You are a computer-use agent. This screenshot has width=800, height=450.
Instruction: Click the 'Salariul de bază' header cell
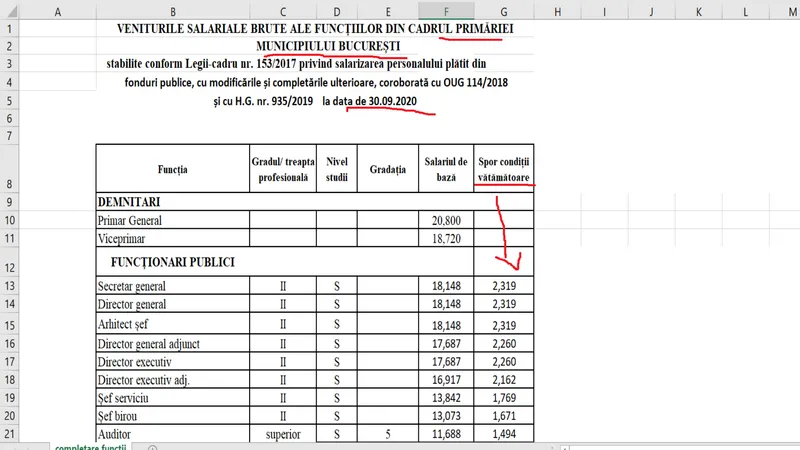tap(445, 168)
